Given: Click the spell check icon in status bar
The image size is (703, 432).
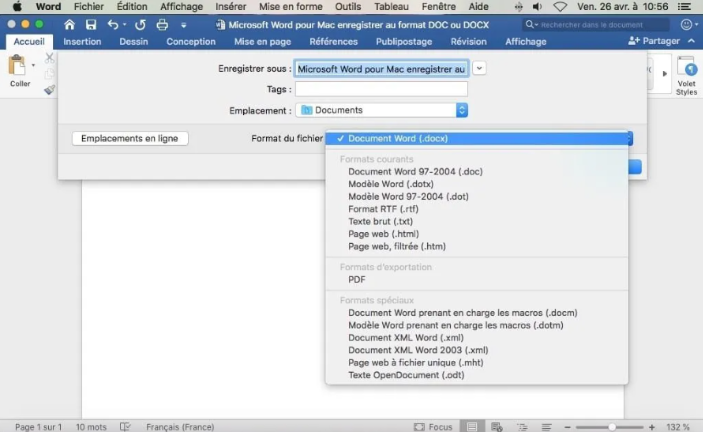Looking at the screenshot, I should pos(126,426).
